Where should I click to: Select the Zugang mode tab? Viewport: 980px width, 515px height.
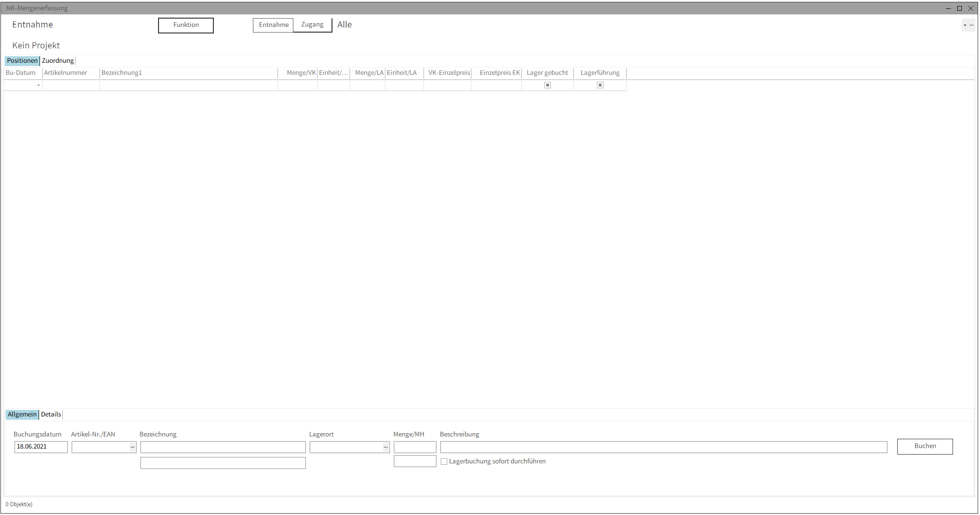[312, 25]
